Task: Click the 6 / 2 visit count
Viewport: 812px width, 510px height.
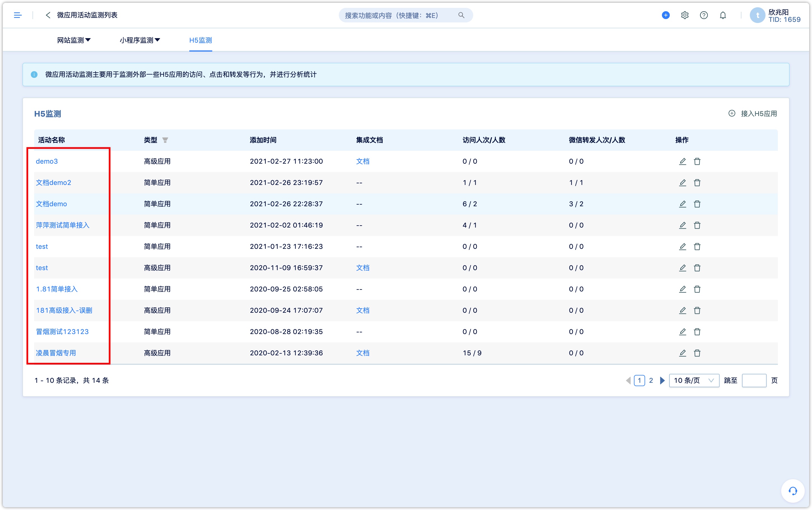Action: (x=469, y=204)
